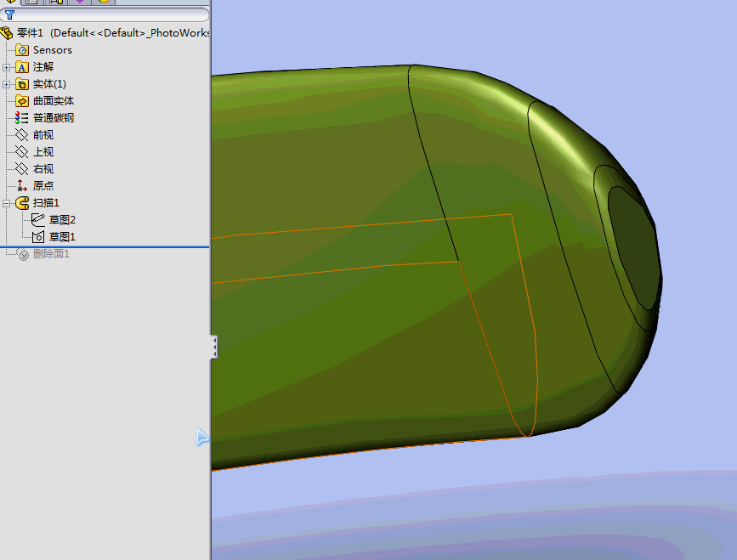The width and height of the screenshot is (737, 560).
Task: Click the filter funnel icon
Action: point(9,14)
